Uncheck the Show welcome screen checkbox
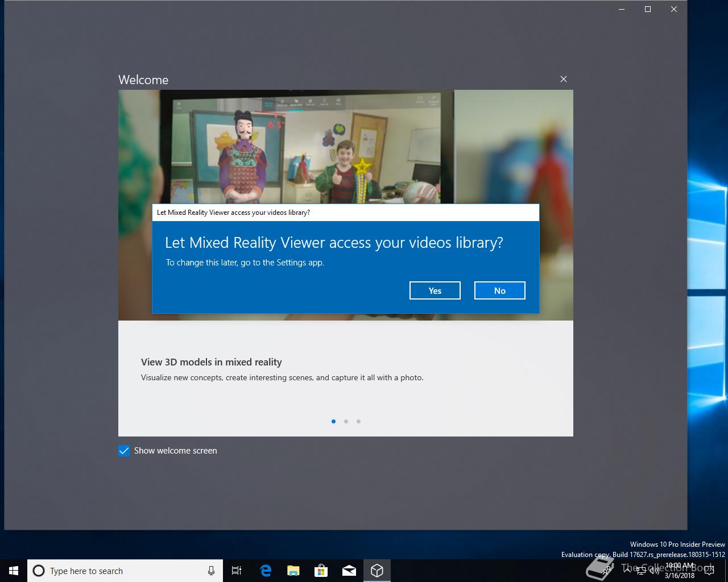The image size is (728, 582). click(124, 451)
